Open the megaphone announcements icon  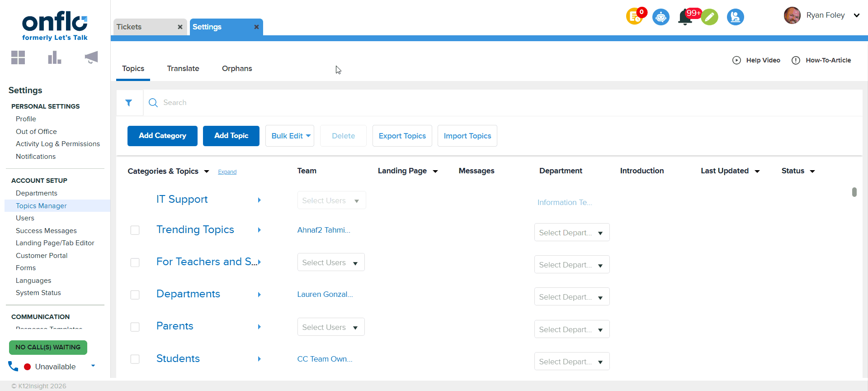[x=91, y=57]
